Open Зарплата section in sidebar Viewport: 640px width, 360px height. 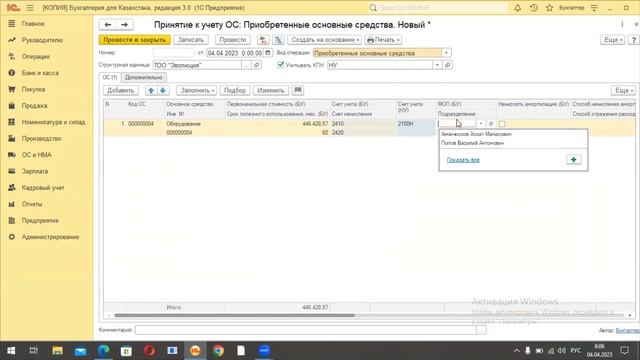35,171
